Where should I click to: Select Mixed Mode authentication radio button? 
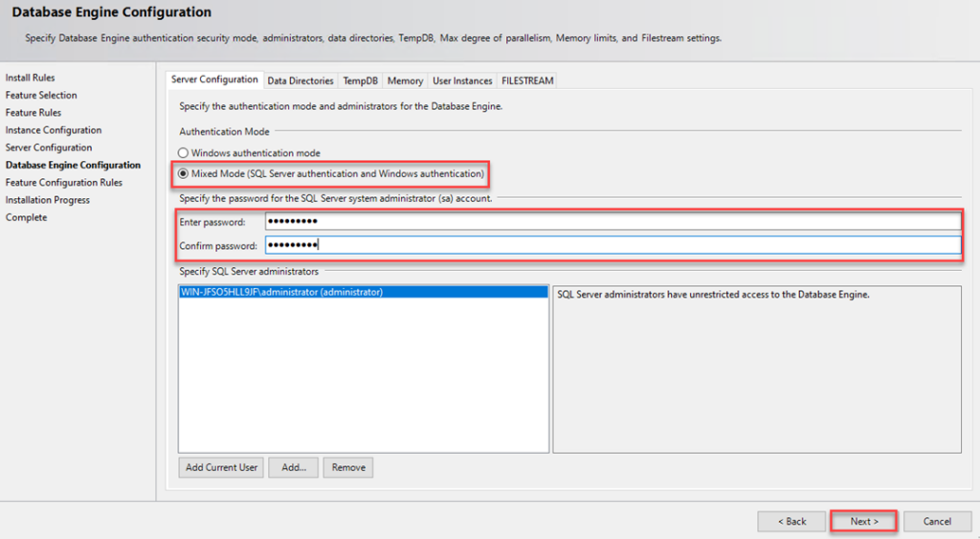(x=183, y=174)
